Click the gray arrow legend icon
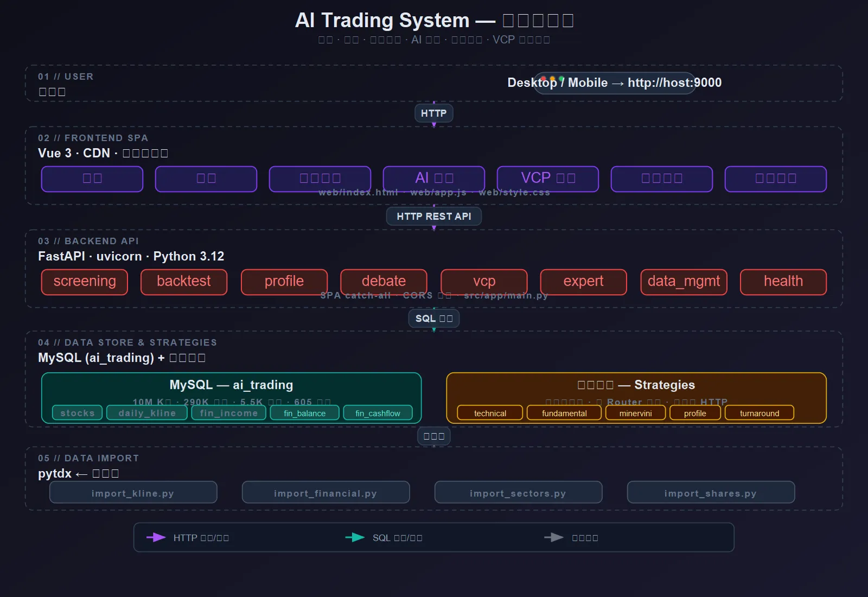Image resolution: width=868 pixels, height=597 pixels. (554, 537)
